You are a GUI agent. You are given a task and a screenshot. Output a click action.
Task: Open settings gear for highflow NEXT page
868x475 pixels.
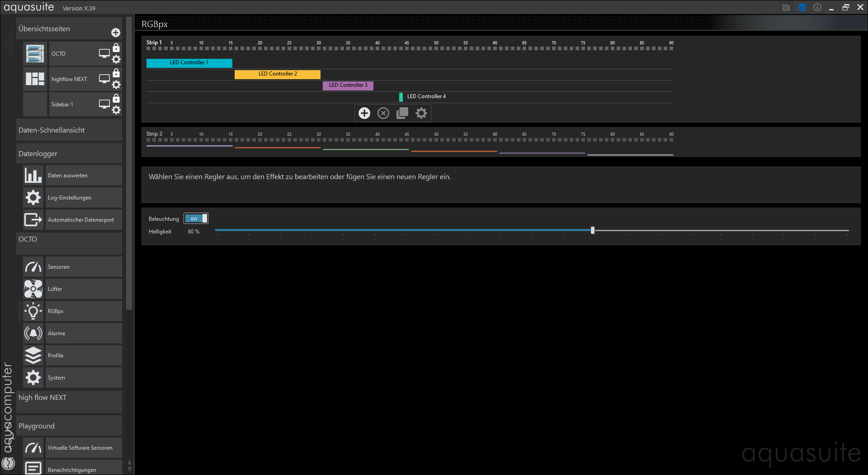pyautogui.click(x=116, y=85)
